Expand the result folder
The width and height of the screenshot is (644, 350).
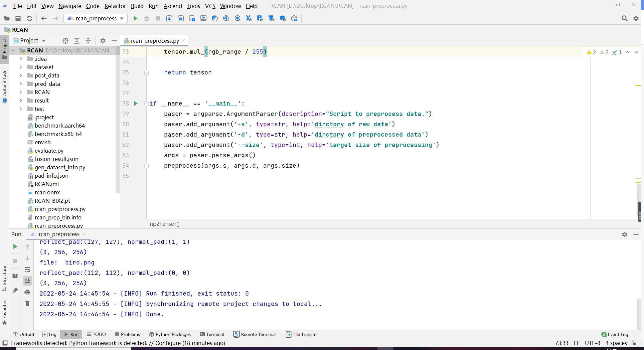(21, 101)
